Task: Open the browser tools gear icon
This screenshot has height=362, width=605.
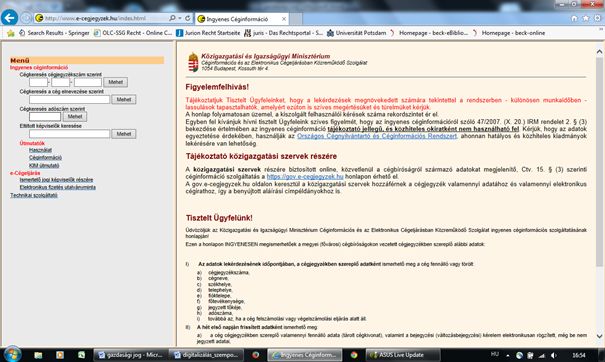Action: point(598,18)
